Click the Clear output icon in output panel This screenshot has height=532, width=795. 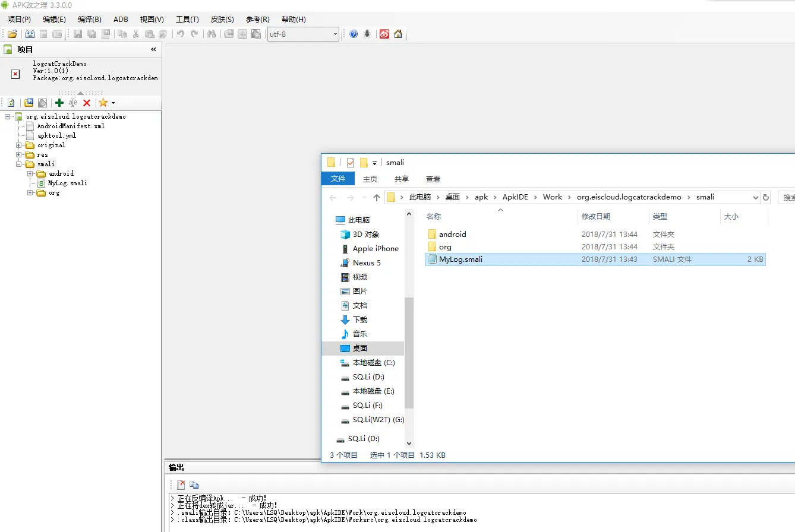tap(181, 485)
